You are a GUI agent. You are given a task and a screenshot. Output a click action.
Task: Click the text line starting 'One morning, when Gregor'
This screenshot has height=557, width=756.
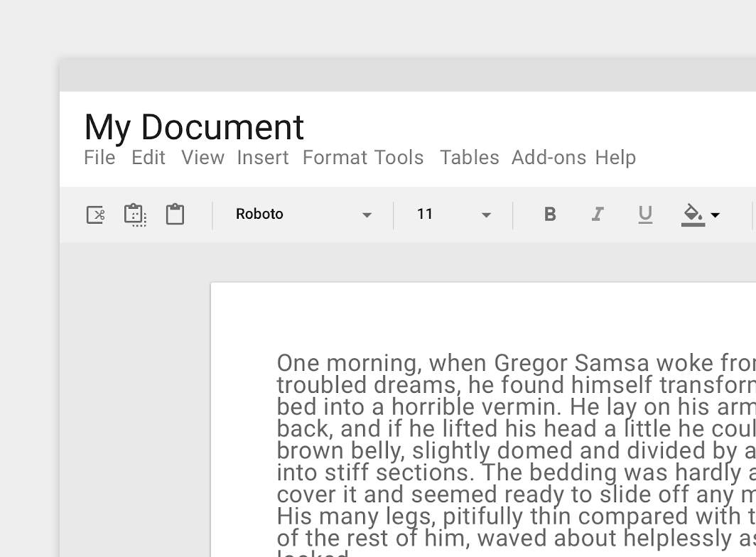pyautogui.click(x=517, y=362)
